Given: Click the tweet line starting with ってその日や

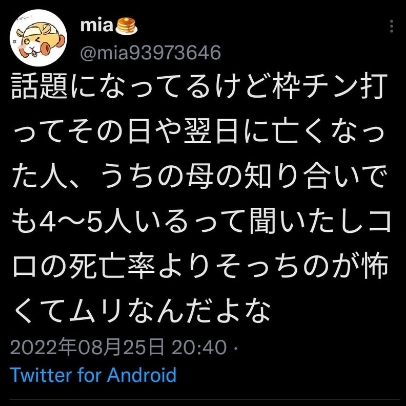Looking at the screenshot, I should [199, 132].
